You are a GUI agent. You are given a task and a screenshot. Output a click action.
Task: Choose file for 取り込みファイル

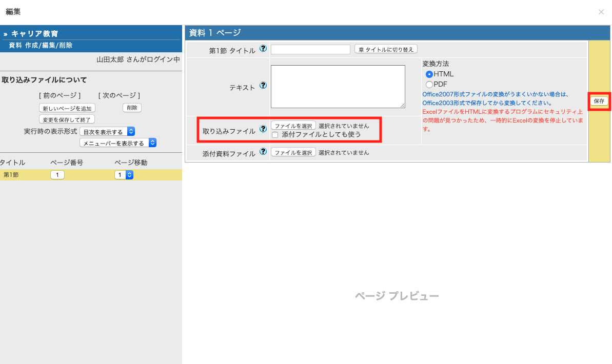[x=293, y=126]
